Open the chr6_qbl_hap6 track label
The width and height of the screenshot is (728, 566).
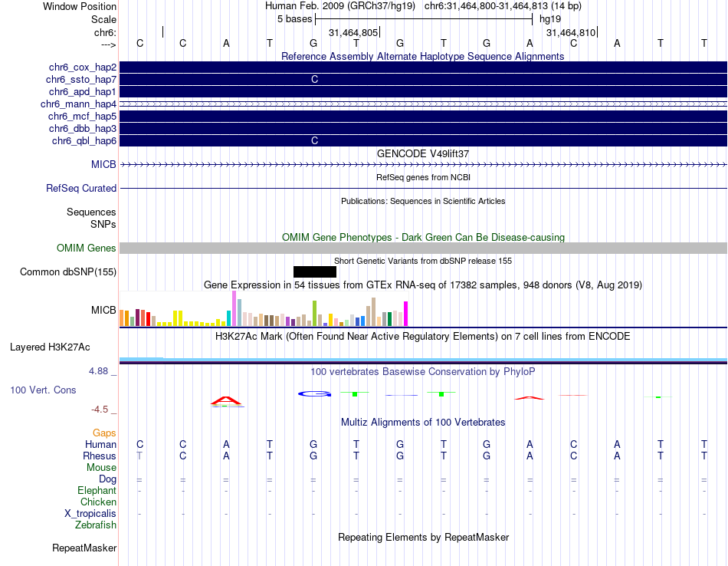pos(84,141)
